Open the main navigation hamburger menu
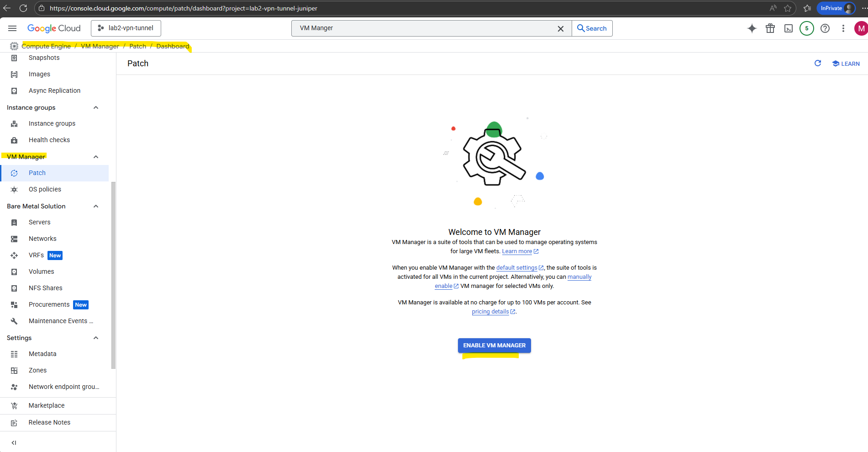 12,28
